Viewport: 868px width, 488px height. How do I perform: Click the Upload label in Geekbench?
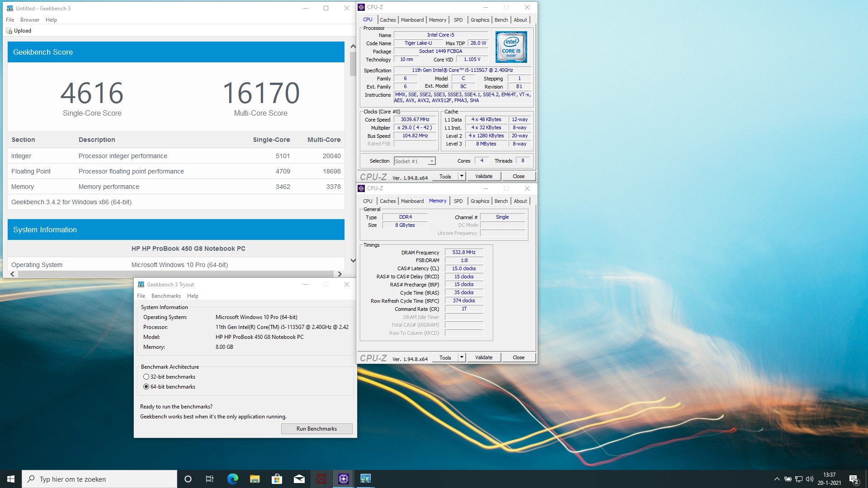tap(23, 31)
